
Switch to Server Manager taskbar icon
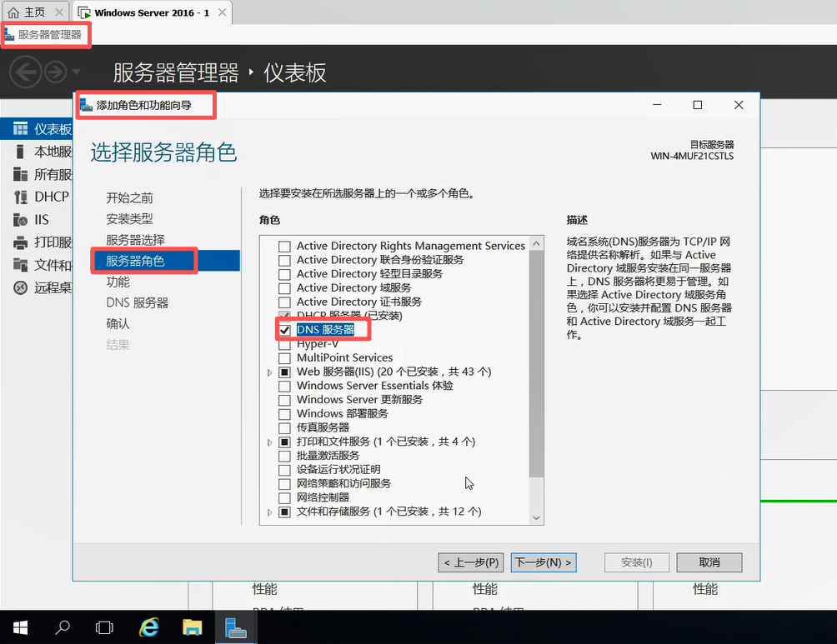235,627
